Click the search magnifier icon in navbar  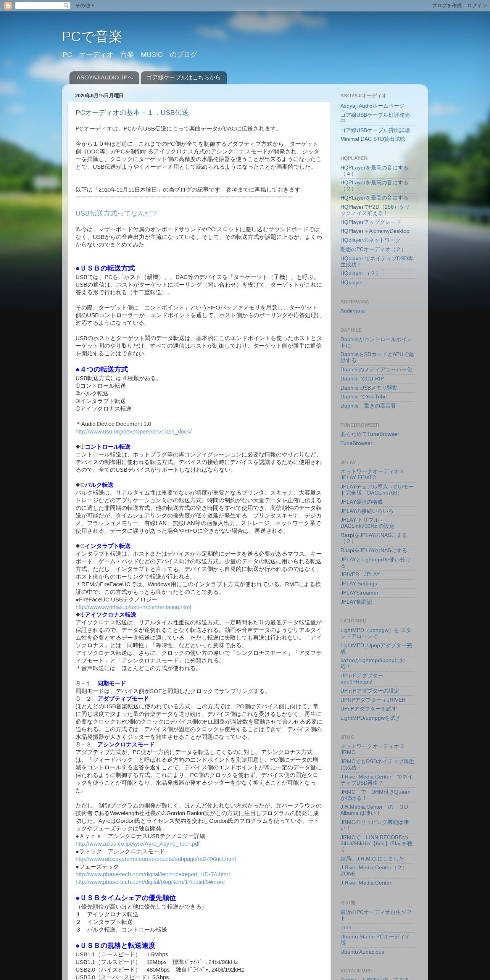pos(66,5)
